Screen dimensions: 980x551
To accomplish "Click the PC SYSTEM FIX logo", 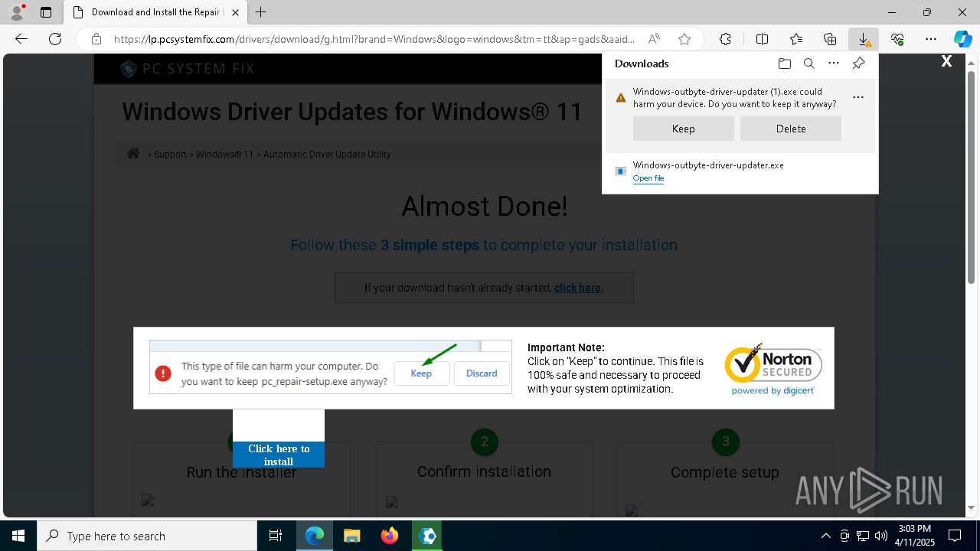I will (188, 69).
